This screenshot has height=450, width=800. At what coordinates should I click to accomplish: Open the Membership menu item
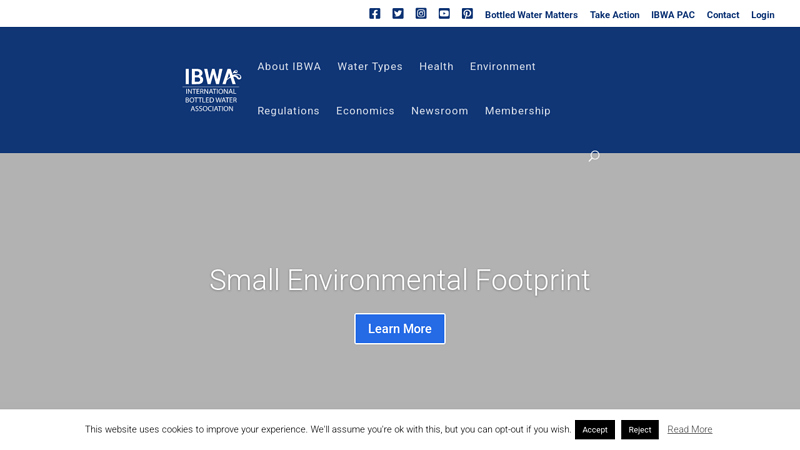517,111
